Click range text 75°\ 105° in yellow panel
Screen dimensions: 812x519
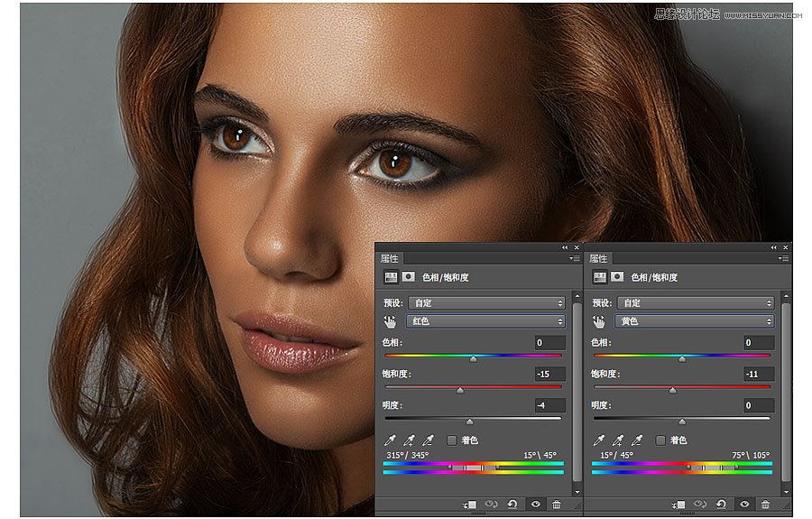tap(751, 455)
